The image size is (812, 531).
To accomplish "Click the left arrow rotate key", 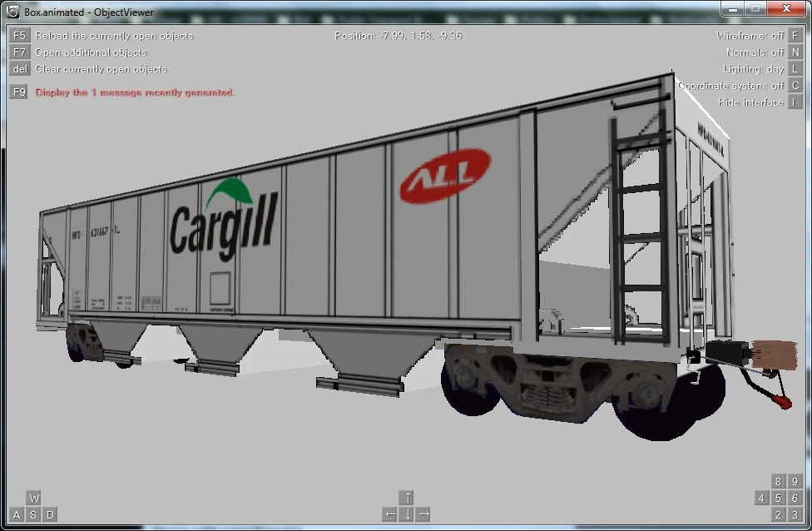I will 391,514.
